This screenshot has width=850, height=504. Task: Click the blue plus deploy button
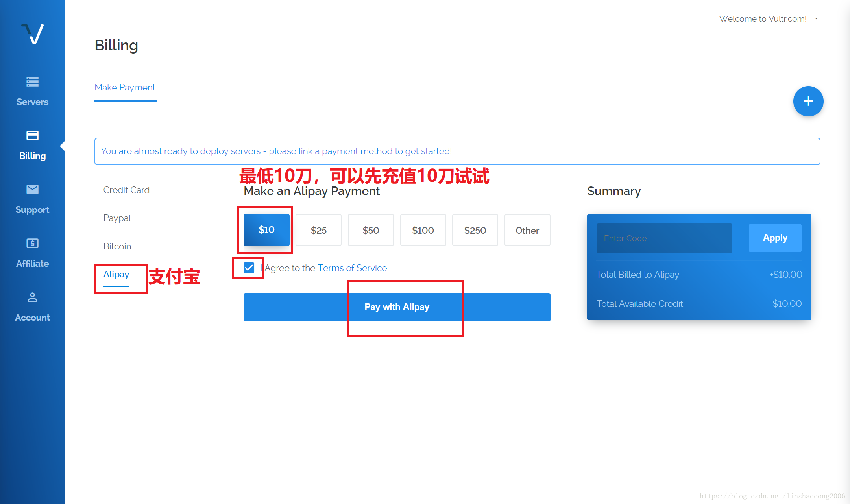coord(808,102)
